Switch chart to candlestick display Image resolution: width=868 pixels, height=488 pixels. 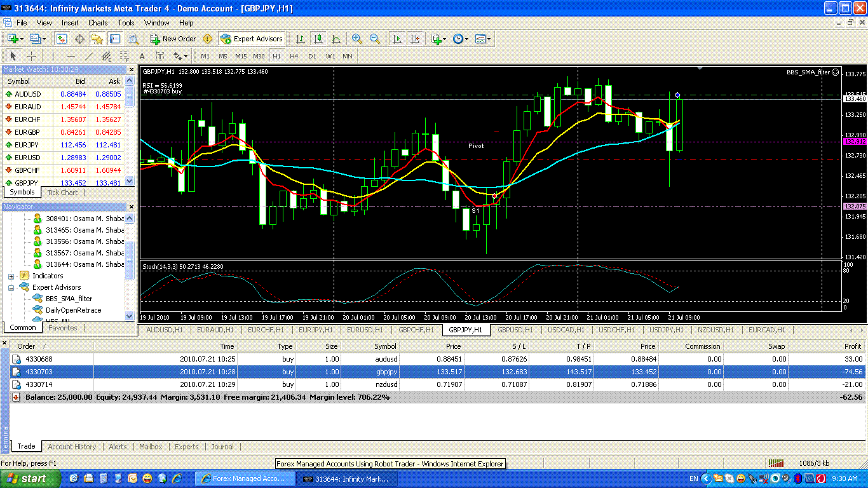point(318,39)
